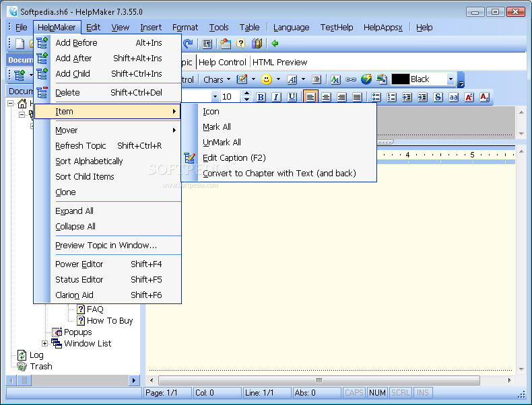Click the new document toolbar icon
The height and width of the screenshot is (405, 532).
coord(20,43)
